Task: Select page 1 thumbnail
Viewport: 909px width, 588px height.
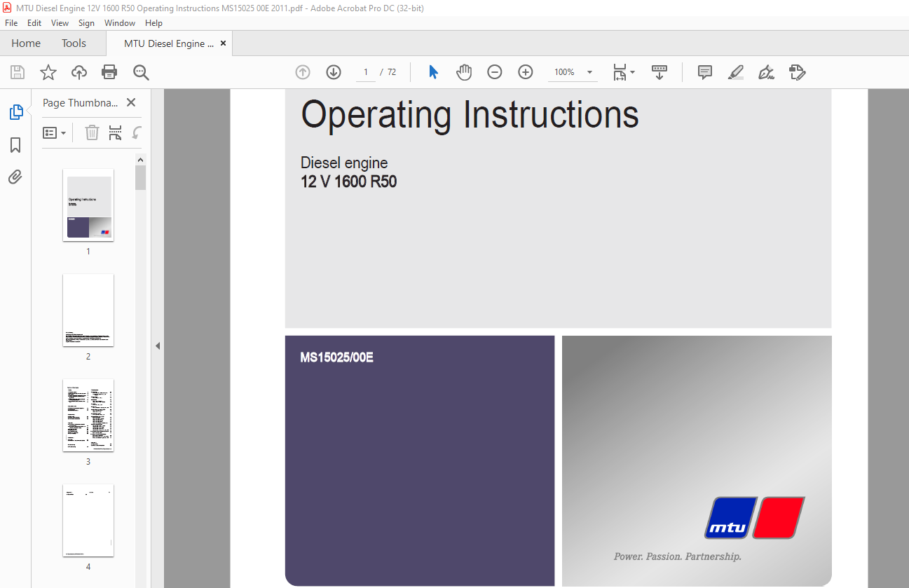Action: click(88, 205)
